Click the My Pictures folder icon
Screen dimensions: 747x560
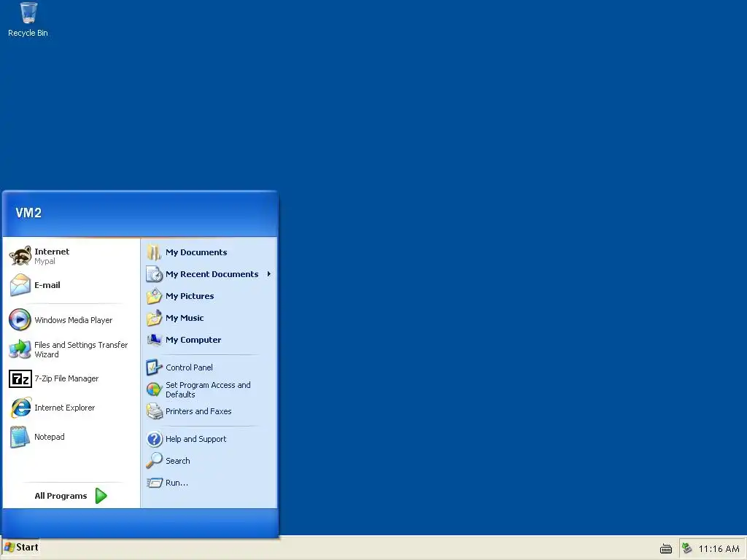click(155, 296)
